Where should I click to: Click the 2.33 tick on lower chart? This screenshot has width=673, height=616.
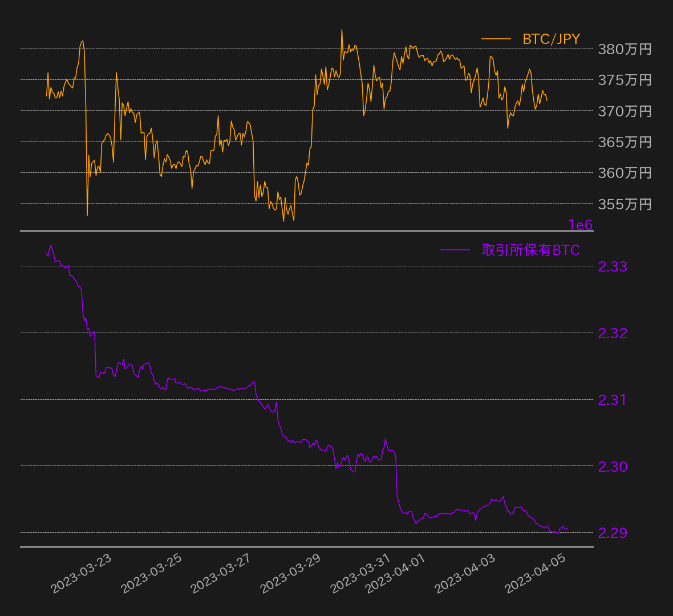(613, 266)
